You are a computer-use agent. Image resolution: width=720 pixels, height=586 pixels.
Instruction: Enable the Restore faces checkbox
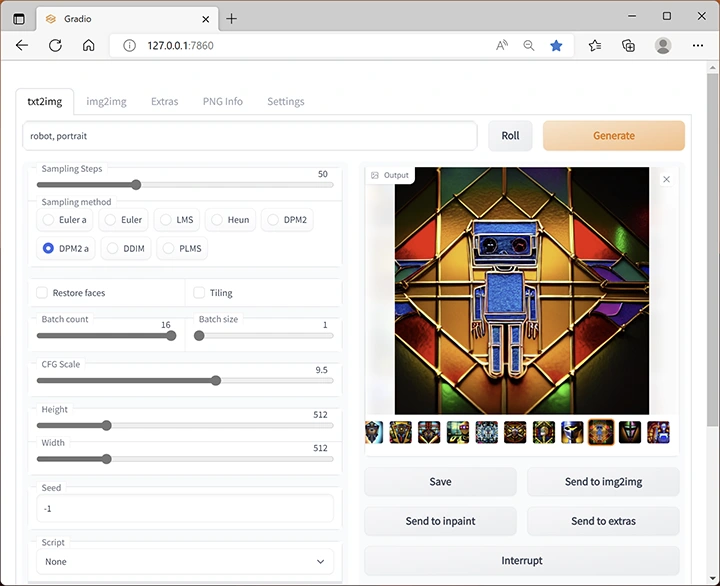pyautogui.click(x=42, y=293)
